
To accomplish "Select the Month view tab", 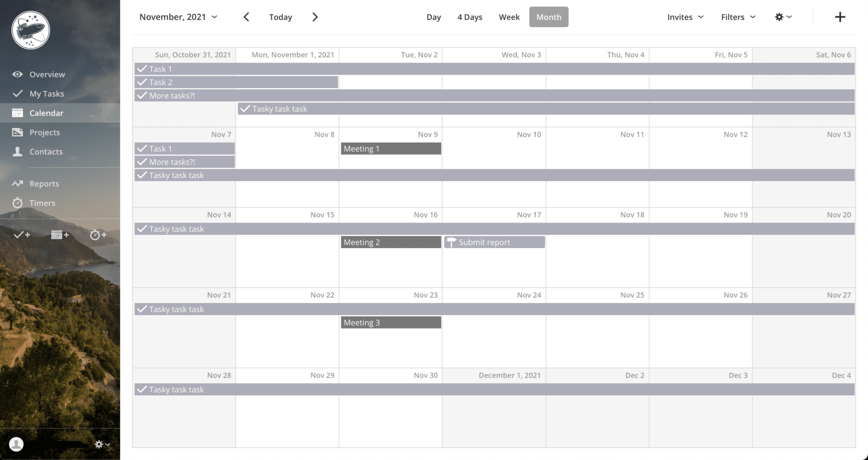I will pyautogui.click(x=549, y=17).
